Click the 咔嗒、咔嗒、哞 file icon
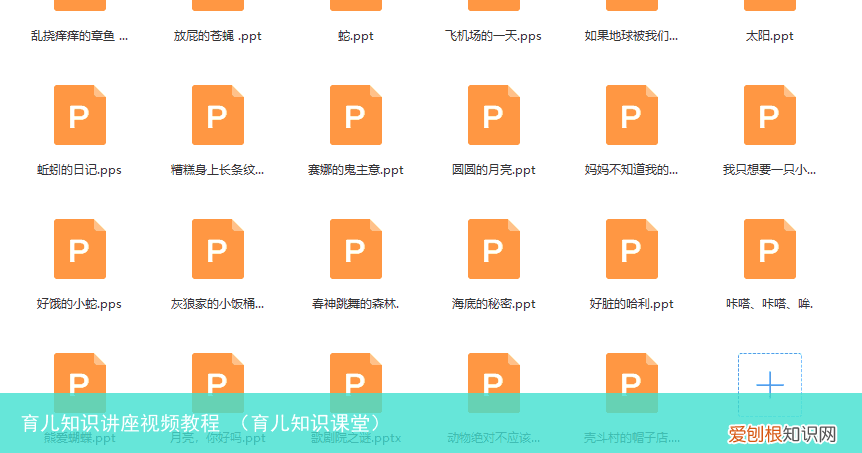This screenshot has height=453, width=862. coord(770,249)
